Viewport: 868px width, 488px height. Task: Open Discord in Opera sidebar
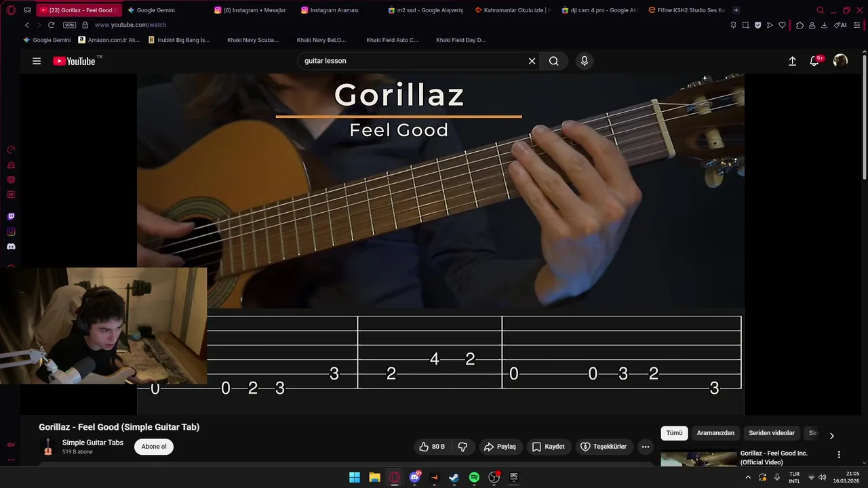click(11, 247)
